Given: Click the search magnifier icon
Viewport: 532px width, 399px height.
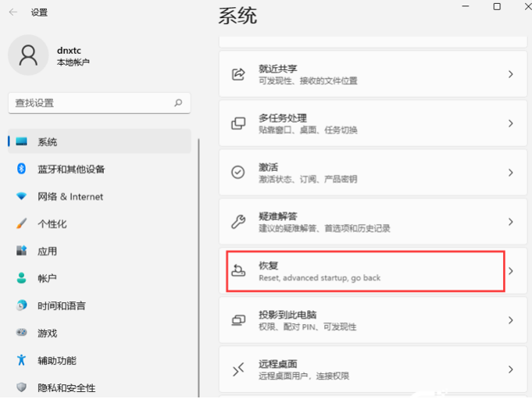Looking at the screenshot, I should click(178, 103).
